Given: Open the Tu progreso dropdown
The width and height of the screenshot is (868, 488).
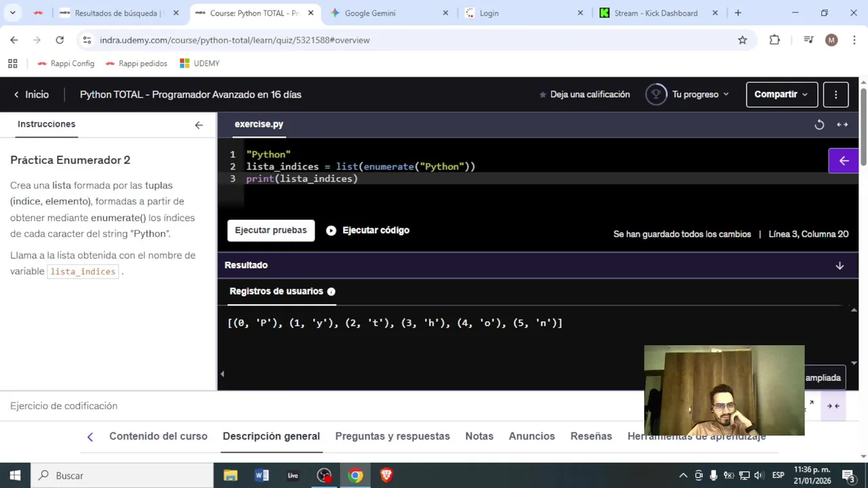Looking at the screenshot, I should (x=701, y=95).
